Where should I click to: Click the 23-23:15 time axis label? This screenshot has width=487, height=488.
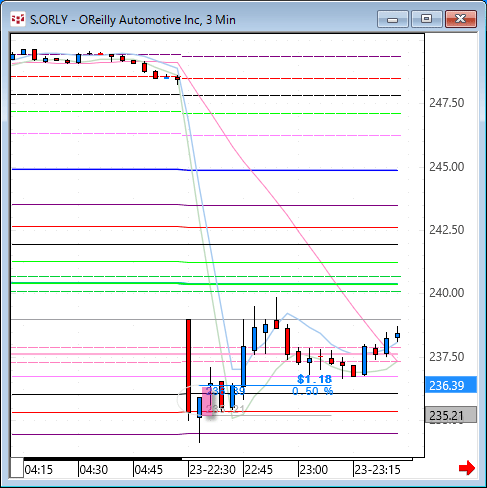[x=377, y=470]
